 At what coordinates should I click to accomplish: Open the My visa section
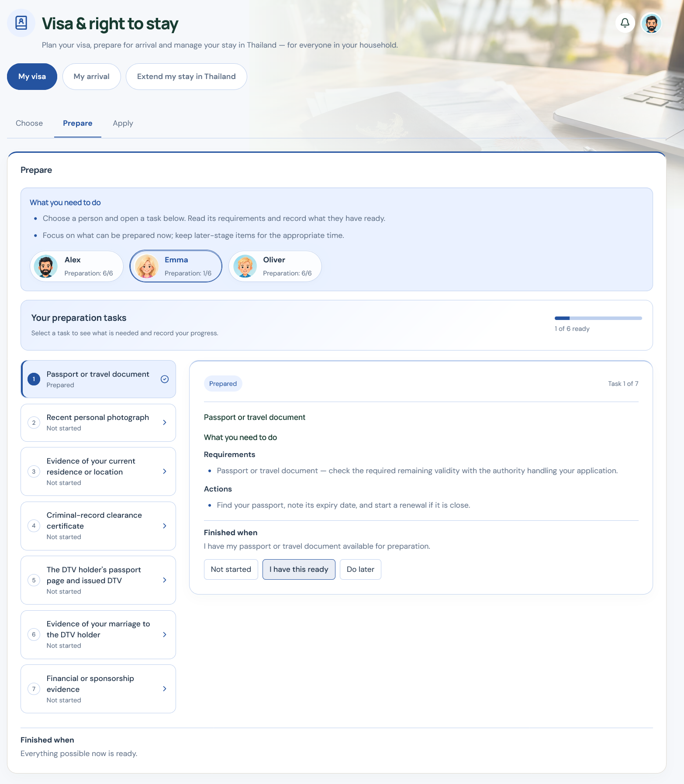point(32,76)
